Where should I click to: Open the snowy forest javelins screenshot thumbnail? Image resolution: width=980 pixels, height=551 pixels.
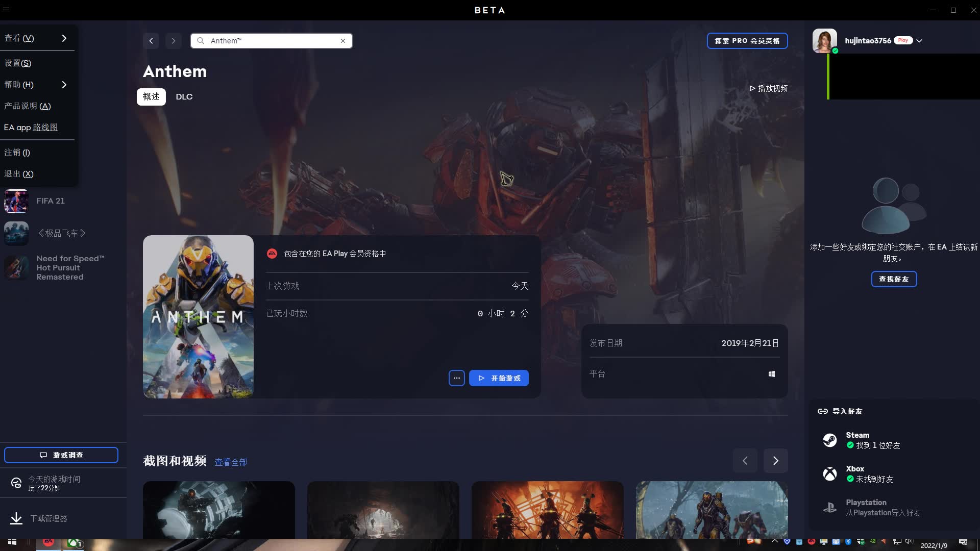coord(712,510)
